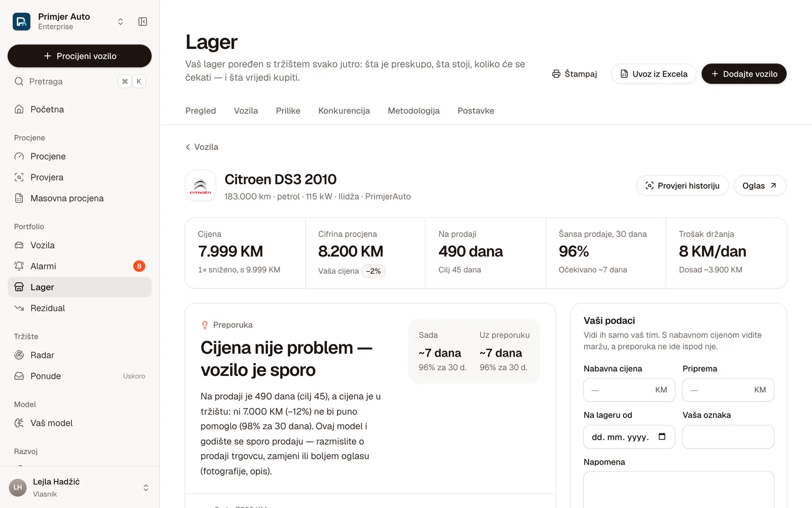Screen dimensions: 812x508
Task: Click the Primjer Auto logo icon
Action: 21,21
